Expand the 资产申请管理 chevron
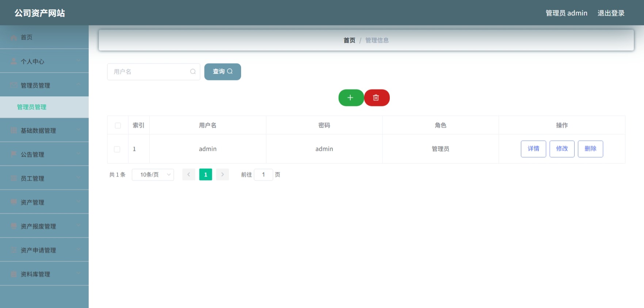 tap(79, 249)
